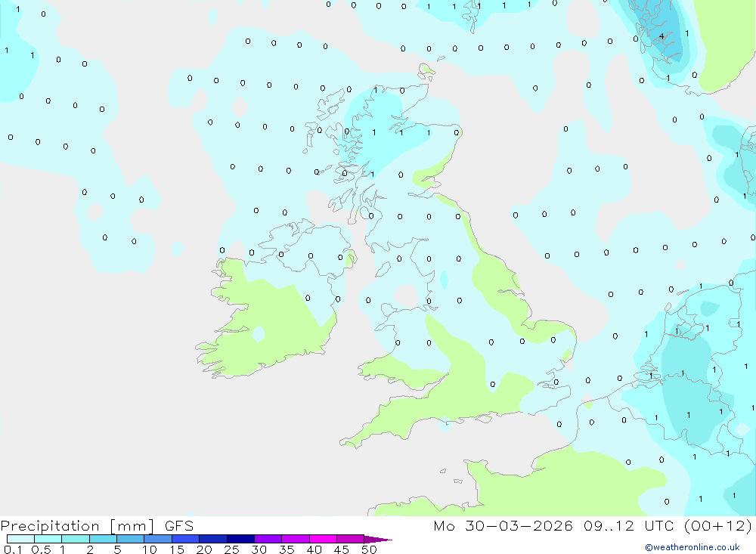Click the 1–2 mm legend color swatch

point(76,539)
